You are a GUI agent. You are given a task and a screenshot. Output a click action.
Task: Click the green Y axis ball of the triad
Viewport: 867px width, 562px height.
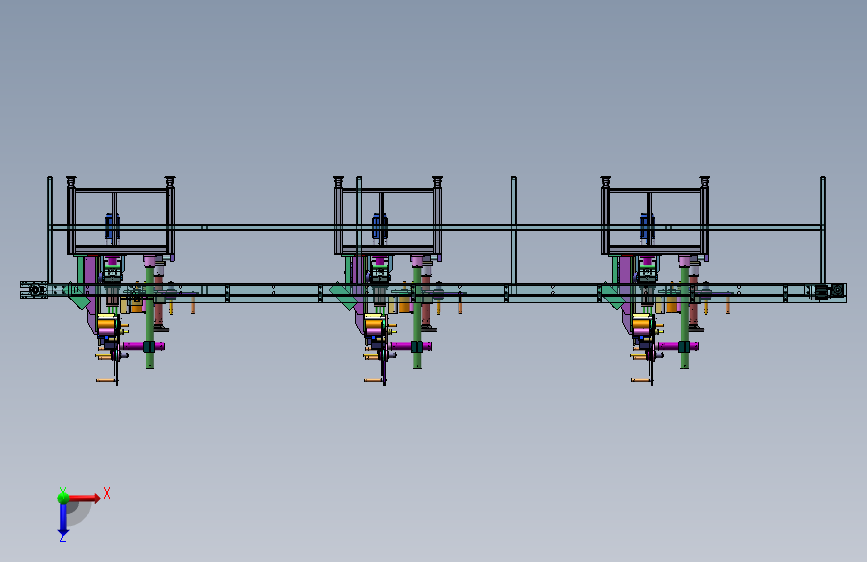pos(63,497)
